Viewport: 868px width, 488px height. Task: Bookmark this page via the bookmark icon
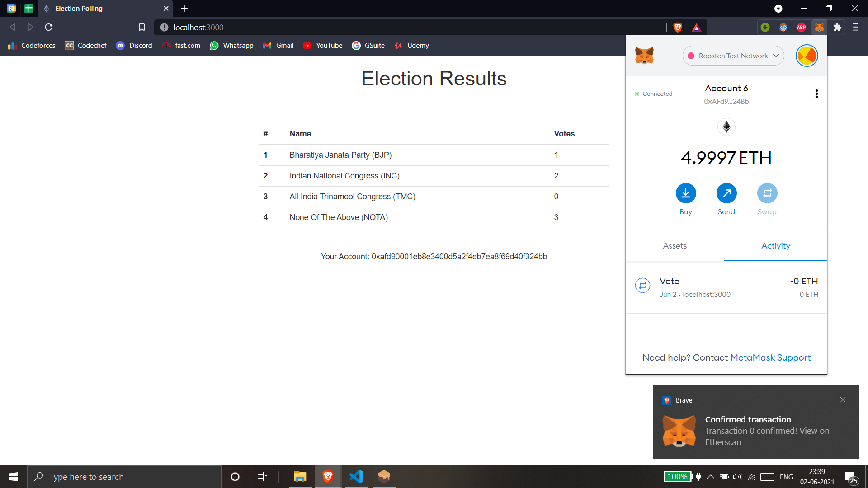[142, 28]
